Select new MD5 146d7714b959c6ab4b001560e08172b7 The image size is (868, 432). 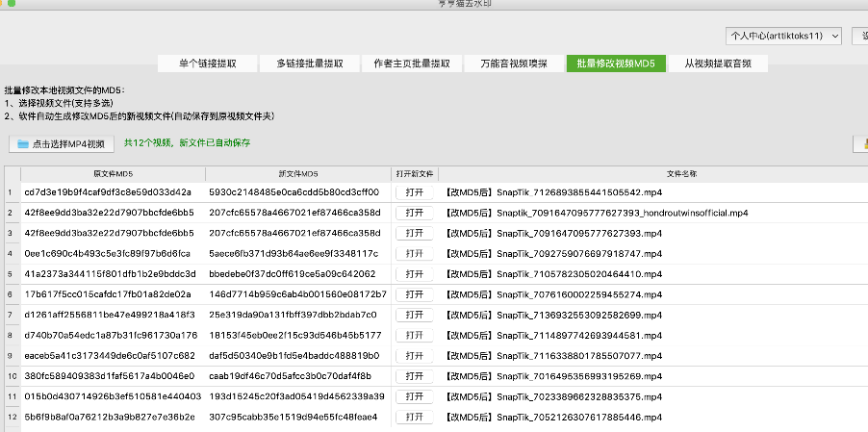point(297,294)
